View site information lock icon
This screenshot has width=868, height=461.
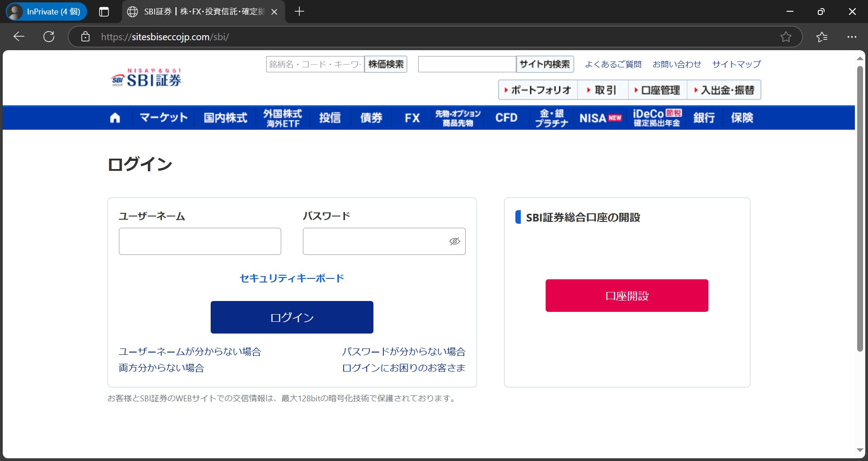point(85,37)
